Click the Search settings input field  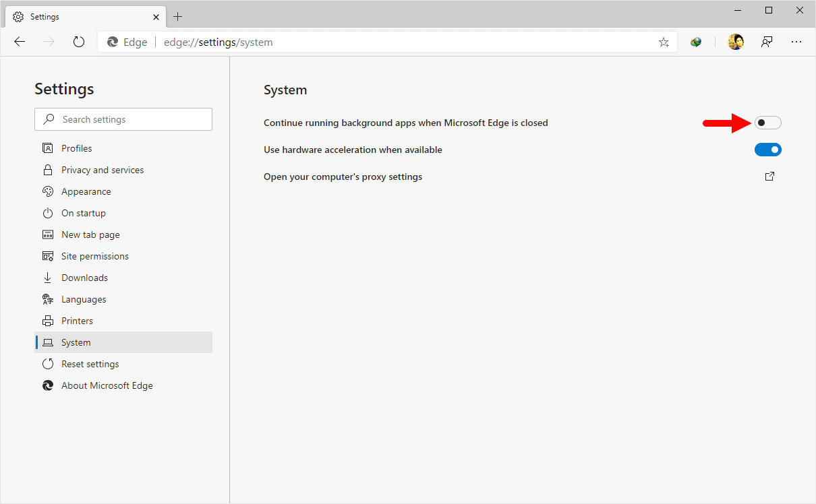pyautogui.click(x=123, y=119)
